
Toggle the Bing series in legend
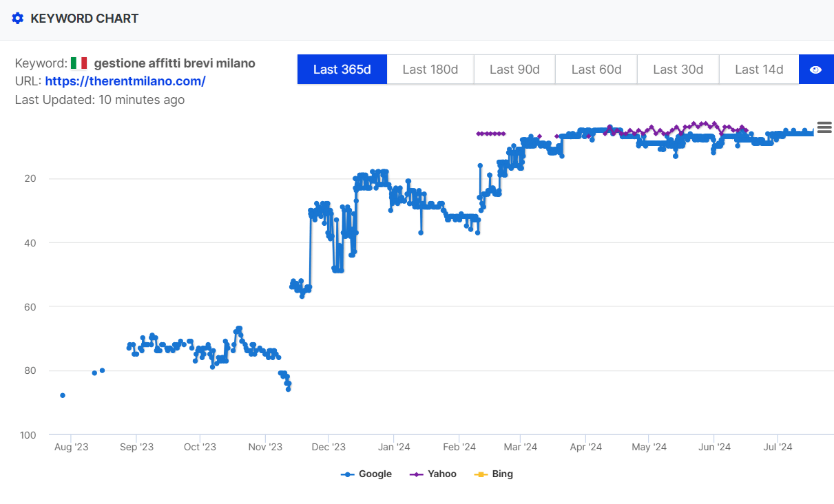[502, 474]
